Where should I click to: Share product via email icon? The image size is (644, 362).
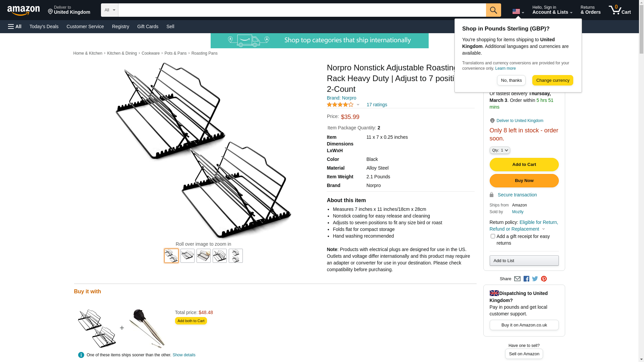pyautogui.click(x=517, y=279)
